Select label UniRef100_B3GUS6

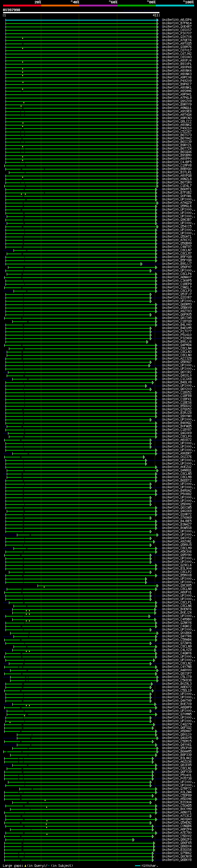[177, 850]
